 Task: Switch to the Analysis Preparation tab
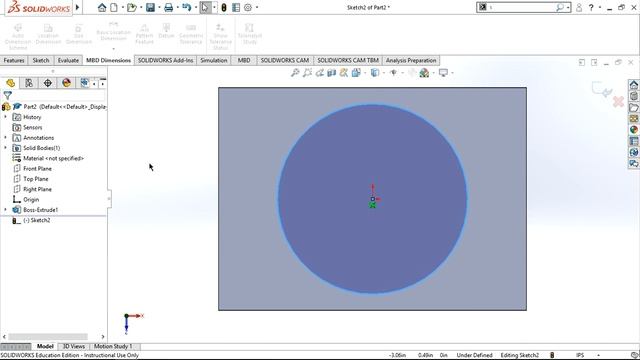coord(411,60)
